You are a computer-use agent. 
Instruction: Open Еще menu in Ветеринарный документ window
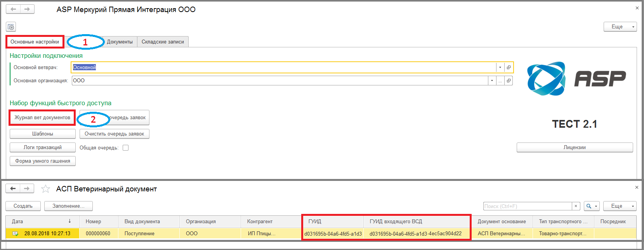620,206
